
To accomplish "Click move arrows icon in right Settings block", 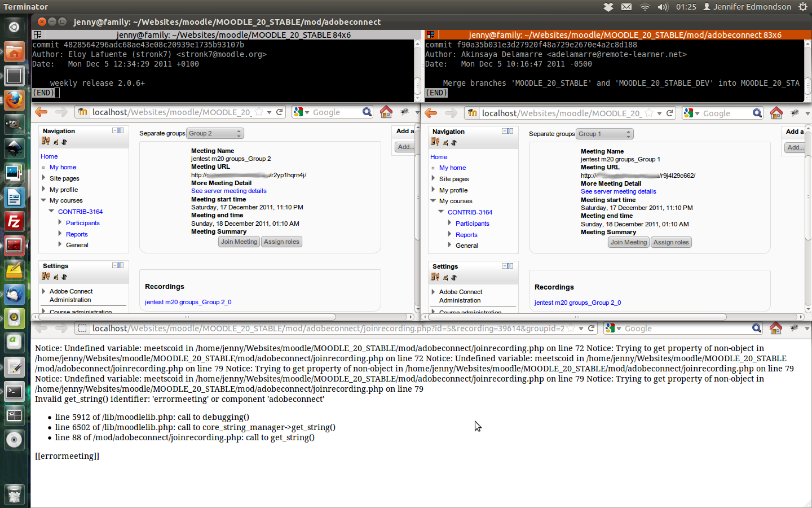I will coord(454,277).
